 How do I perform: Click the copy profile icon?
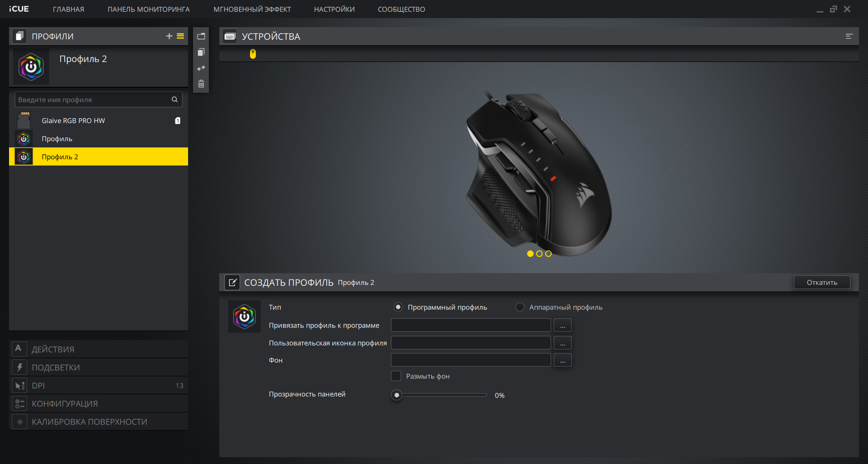point(201,52)
